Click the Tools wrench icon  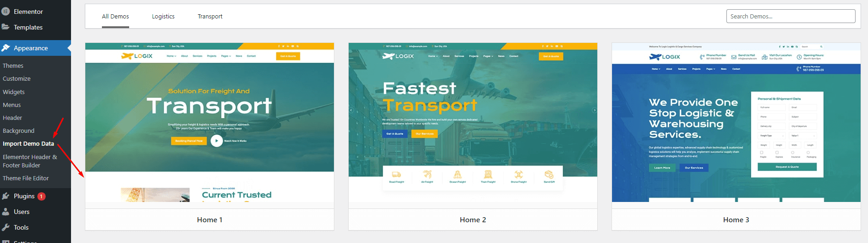(6, 227)
